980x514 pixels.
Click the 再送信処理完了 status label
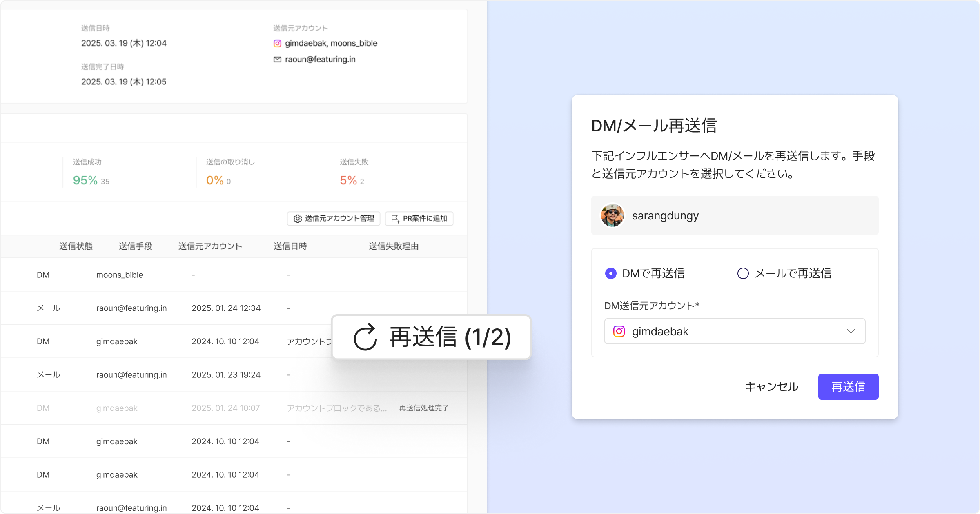[x=424, y=408]
